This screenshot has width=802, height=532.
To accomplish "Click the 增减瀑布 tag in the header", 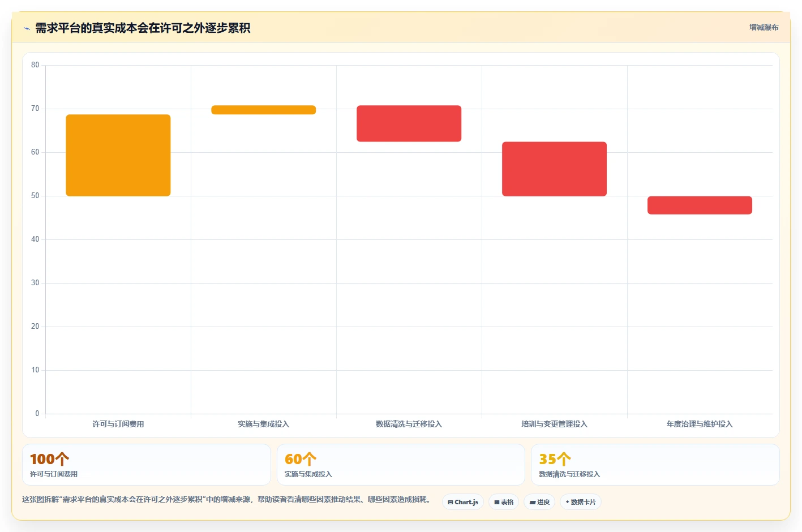I will [764, 27].
